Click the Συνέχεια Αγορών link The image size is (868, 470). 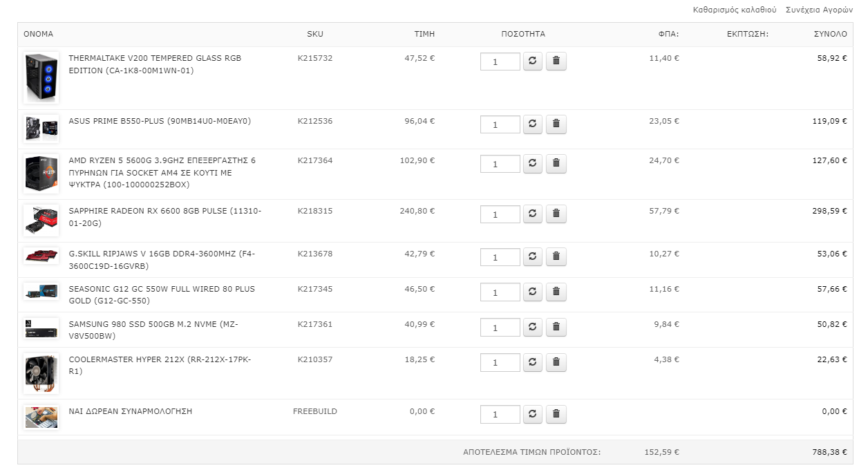click(x=819, y=10)
